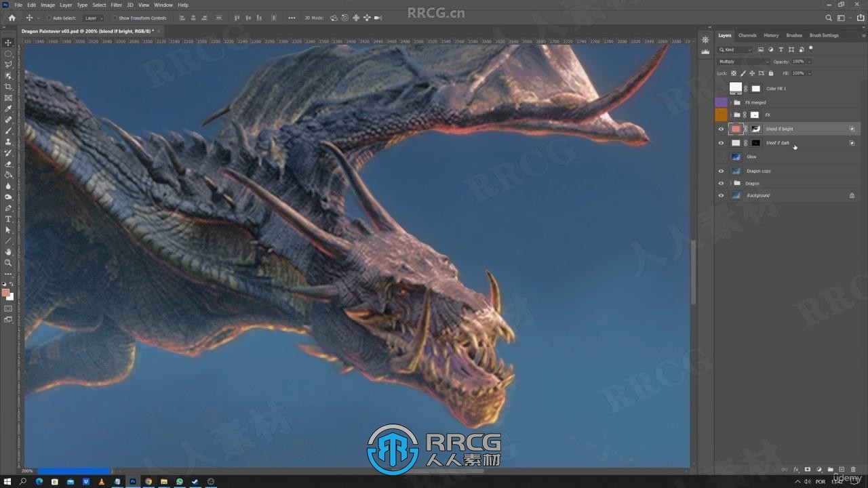Click the 'blend if bright' layer color thumbnail

tap(736, 129)
